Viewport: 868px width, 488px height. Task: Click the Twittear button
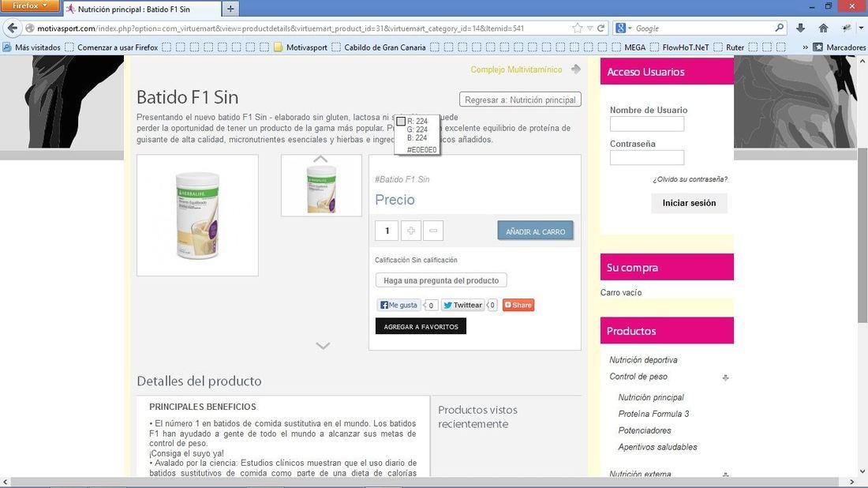point(462,306)
